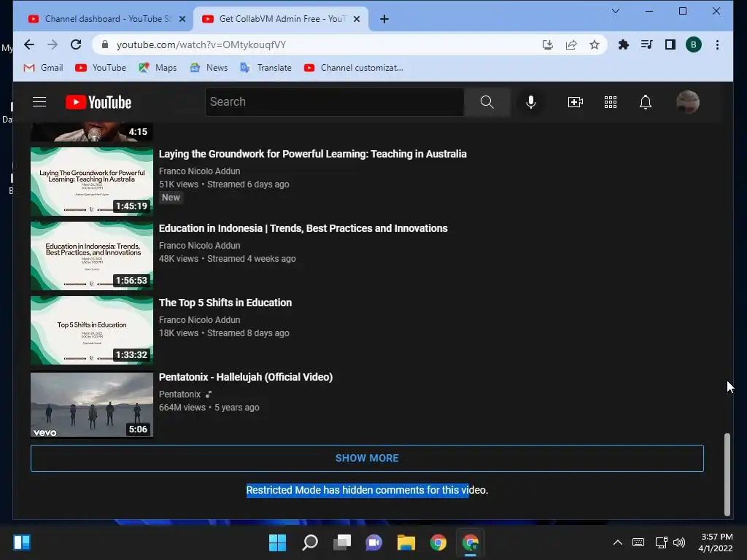Image resolution: width=747 pixels, height=560 pixels.
Task: Open the Widgets button in the taskbar
Action: click(x=22, y=542)
